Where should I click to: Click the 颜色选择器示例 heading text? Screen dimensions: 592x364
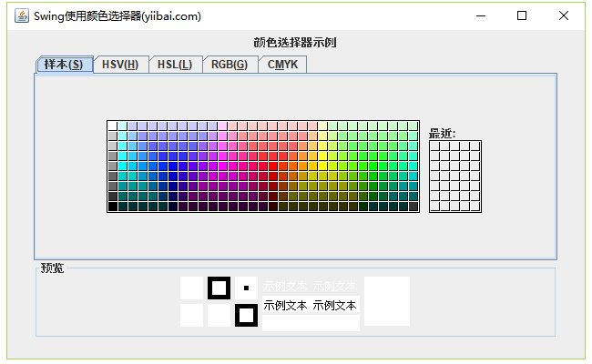[x=295, y=42]
